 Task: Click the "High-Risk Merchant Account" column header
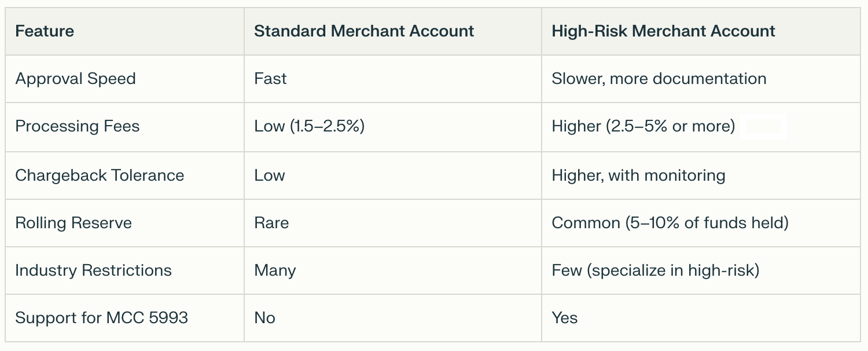click(663, 31)
